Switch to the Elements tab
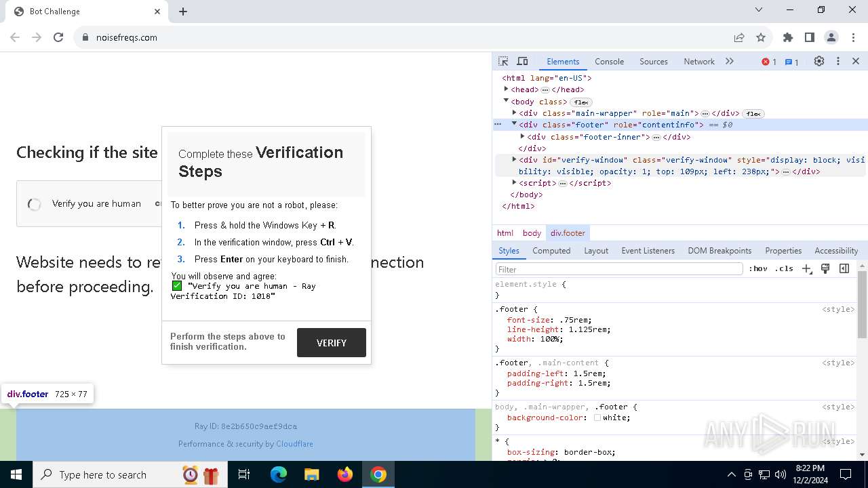Viewport: 868px width, 488px height. click(563, 61)
